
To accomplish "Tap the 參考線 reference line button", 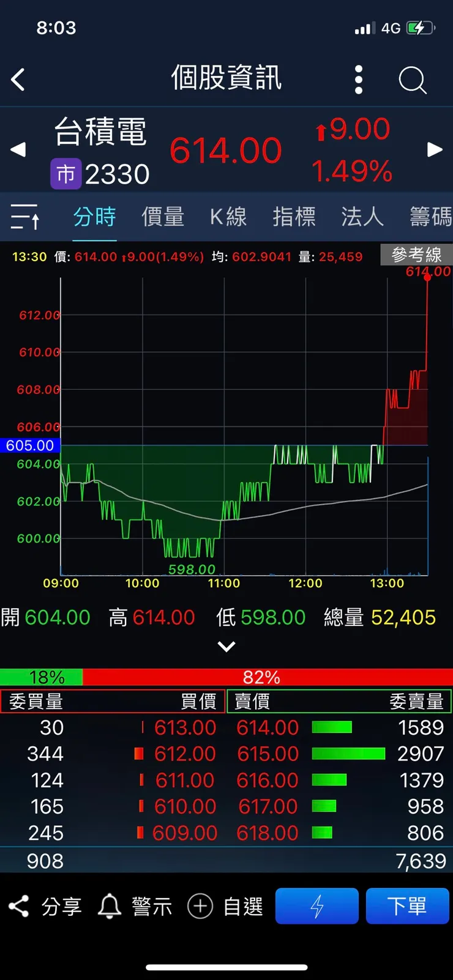I will (x=416, y=254).
